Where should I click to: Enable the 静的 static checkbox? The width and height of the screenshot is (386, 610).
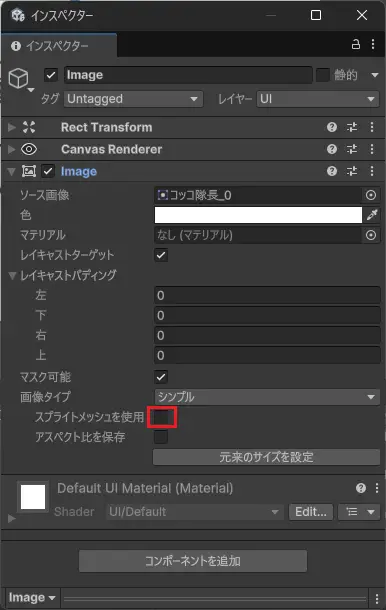coord(323,75)
